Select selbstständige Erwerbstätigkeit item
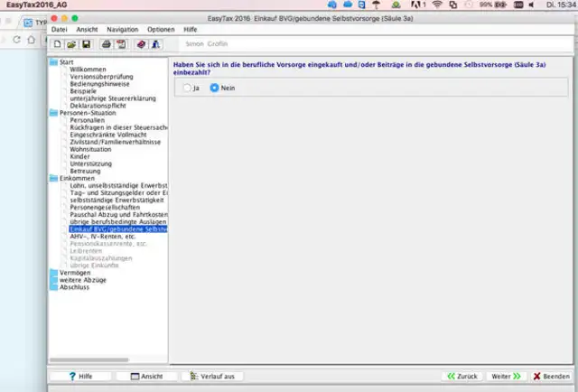Screen dimensions: 578x392 point(117,200)
